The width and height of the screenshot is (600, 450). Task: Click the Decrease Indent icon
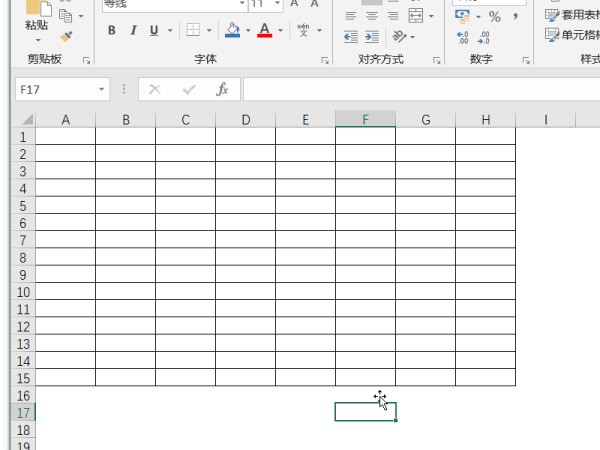click(x=351, y=37)
